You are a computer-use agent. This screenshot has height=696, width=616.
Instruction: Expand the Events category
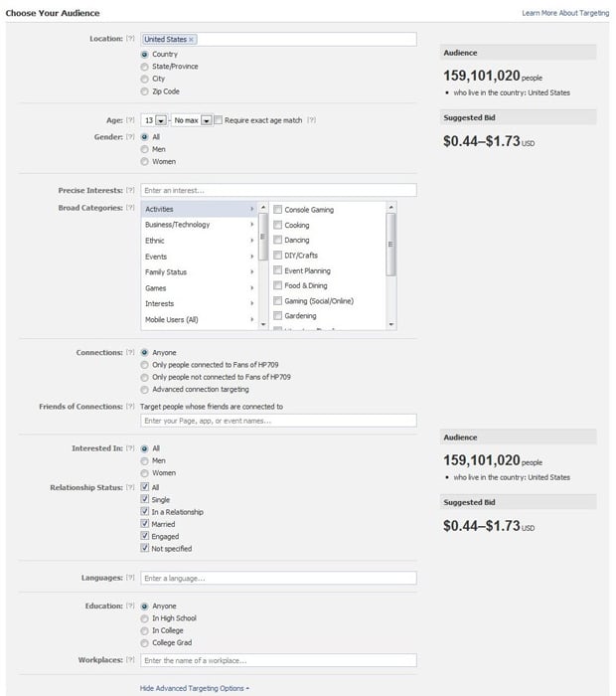(199, 257)
